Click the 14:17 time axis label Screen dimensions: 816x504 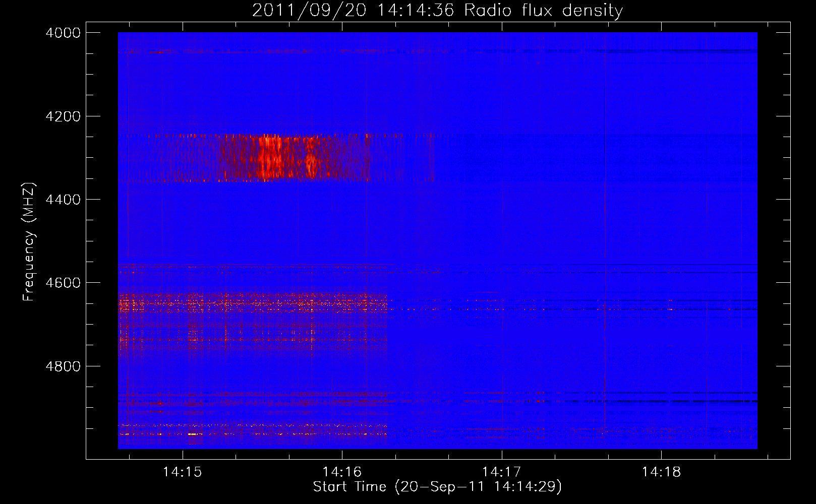pos(502,472)
